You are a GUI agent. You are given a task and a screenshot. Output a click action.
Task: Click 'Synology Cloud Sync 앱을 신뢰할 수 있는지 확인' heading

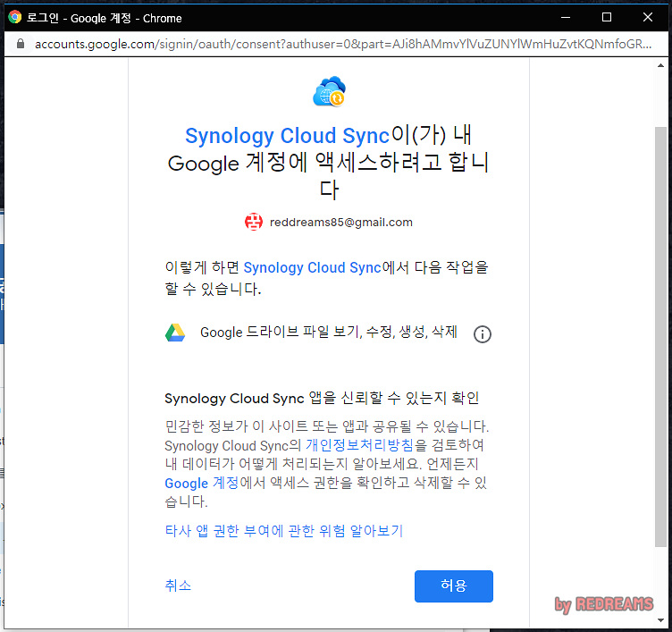(322, 399)
